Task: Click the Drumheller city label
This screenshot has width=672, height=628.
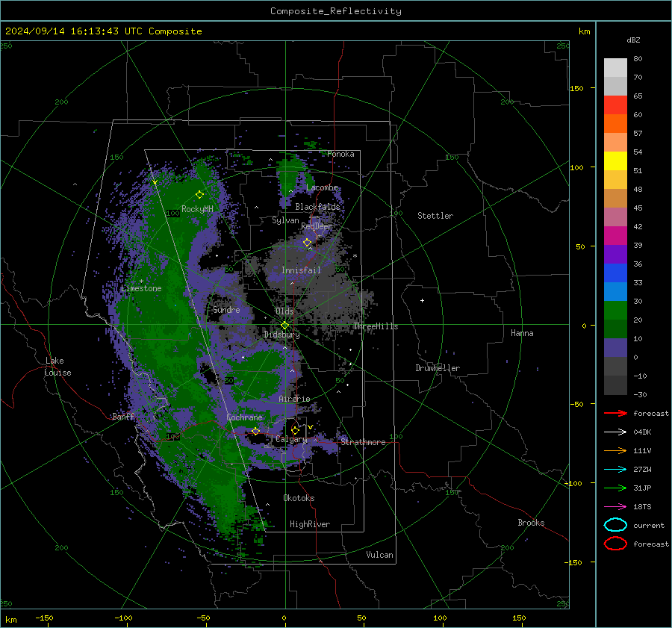Action: click(x=438, y=368)
